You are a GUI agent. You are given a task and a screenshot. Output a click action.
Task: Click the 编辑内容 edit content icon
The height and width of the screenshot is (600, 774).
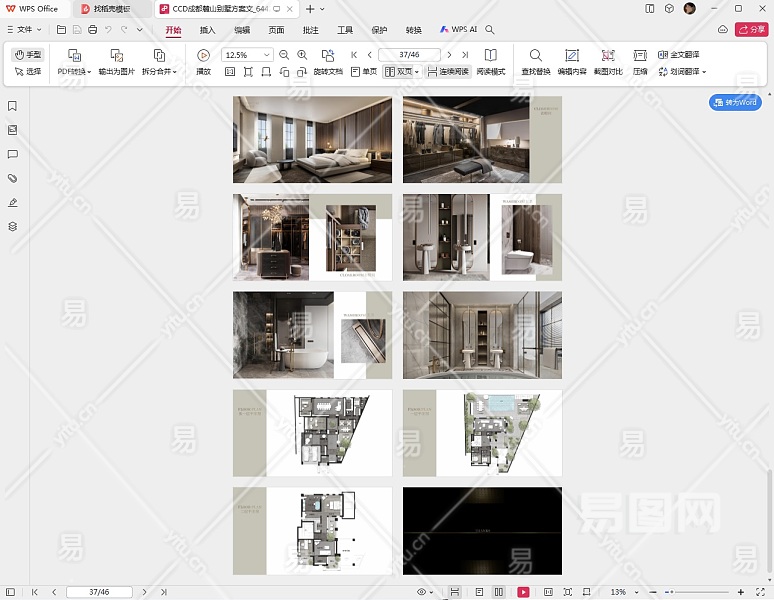(x=571, y=56)
